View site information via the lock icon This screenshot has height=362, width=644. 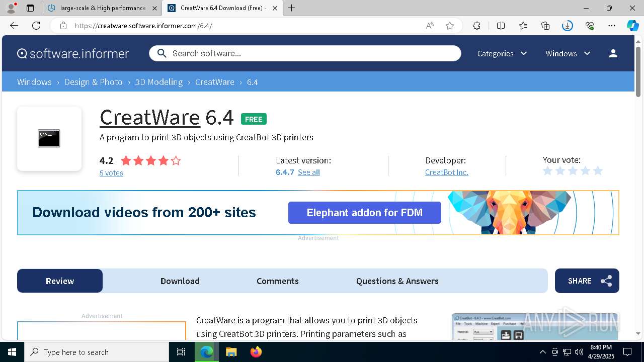[x=63, y=26]
